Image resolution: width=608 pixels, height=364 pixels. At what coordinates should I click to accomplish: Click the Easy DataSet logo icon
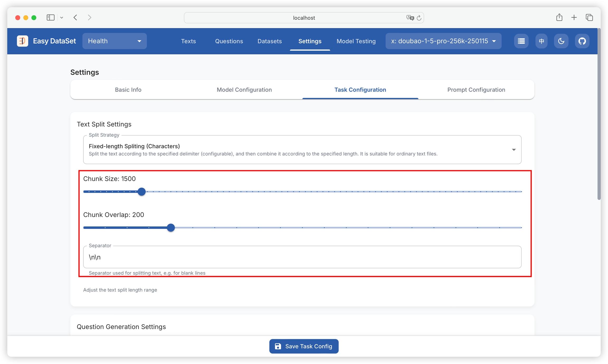tap(22, 41)
